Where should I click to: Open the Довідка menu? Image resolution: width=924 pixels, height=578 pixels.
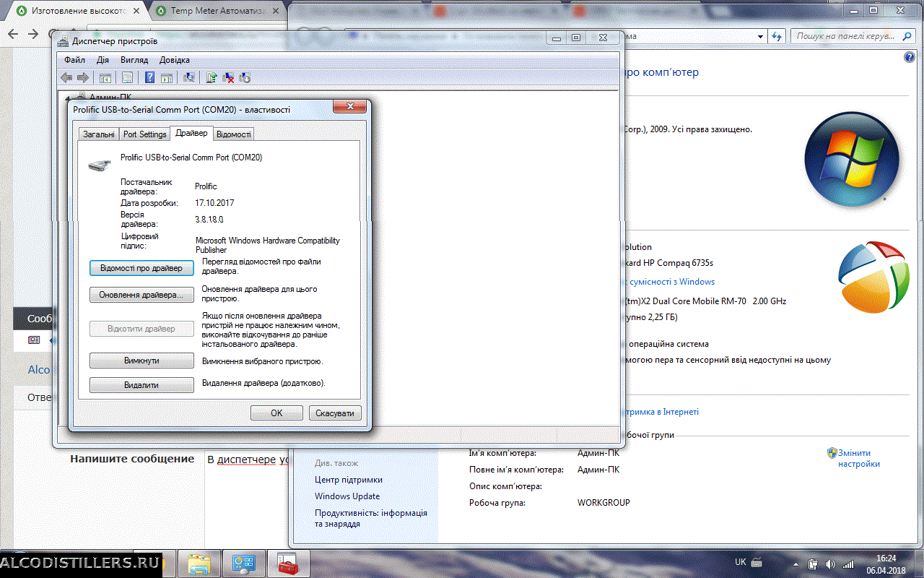(175, 60)
